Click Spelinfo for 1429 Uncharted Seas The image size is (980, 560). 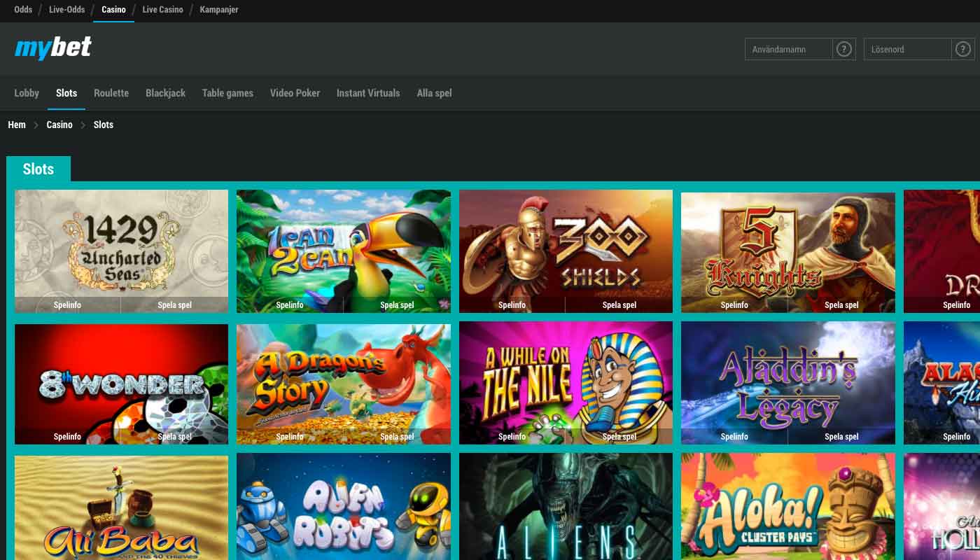(x=67, y=304)
